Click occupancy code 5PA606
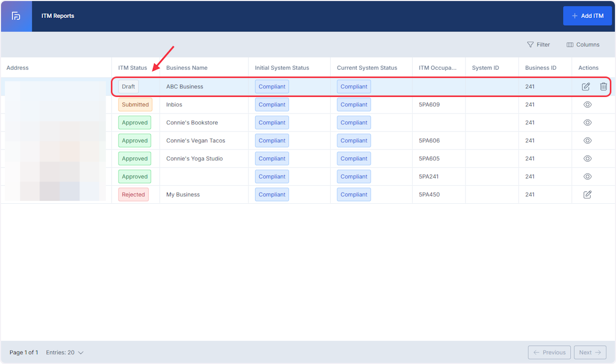 tap(429, 141)
